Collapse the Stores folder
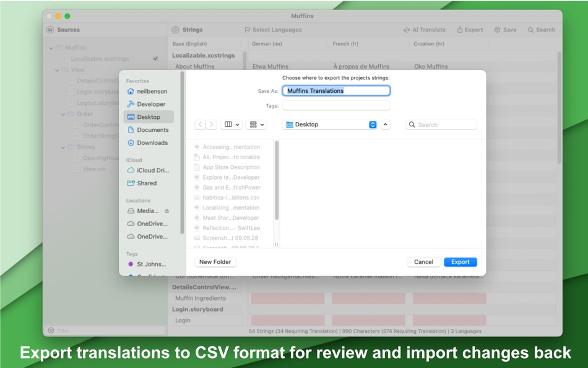588x368 pixels. pyautogui.click(x=63, y=147)
